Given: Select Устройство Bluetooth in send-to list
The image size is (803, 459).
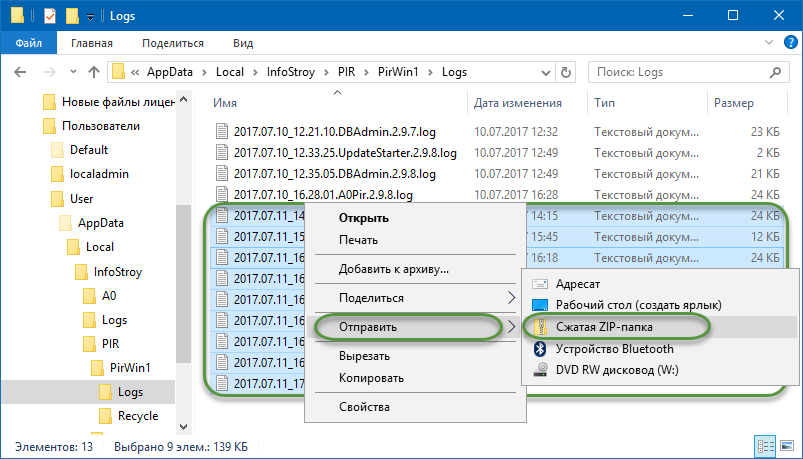Looking at the screenshot, I should coord(614,348).
